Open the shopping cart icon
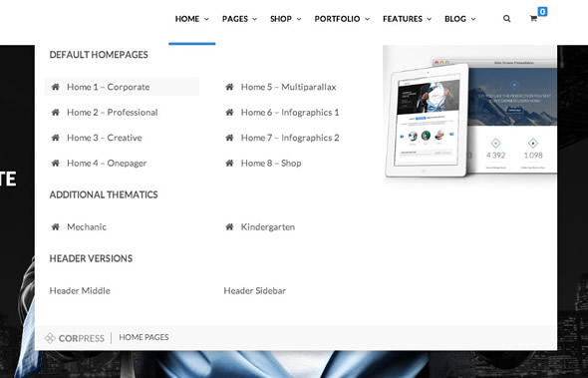The width and height of the screenshot is (588, 378). [533, 18]
